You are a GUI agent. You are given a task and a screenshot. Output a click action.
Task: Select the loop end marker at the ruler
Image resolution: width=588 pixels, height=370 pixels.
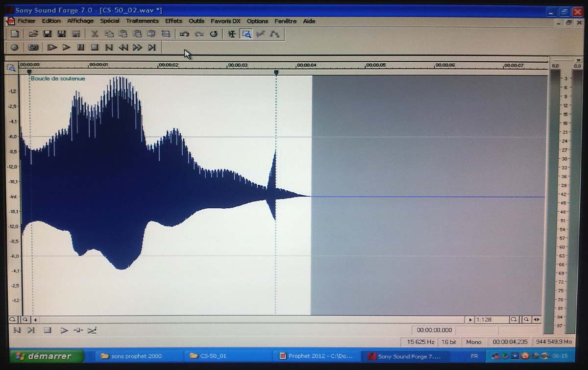pos(276,73)
